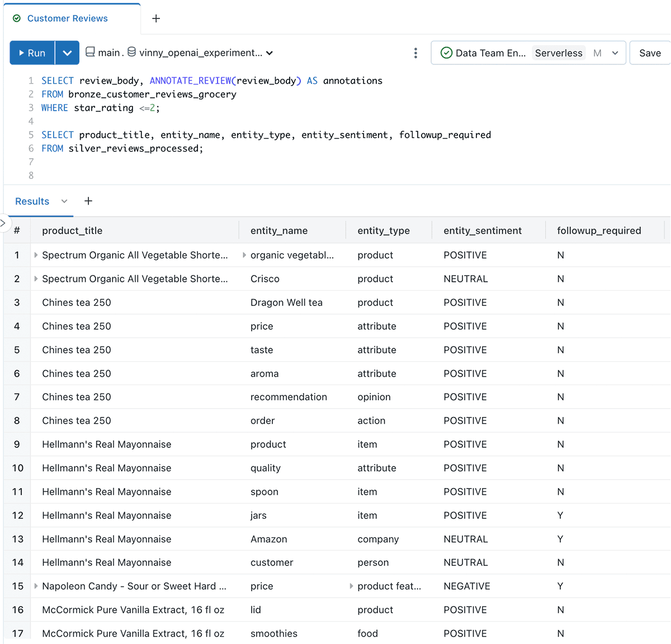Switch to the Customer Reviews tab

[67, 18]
